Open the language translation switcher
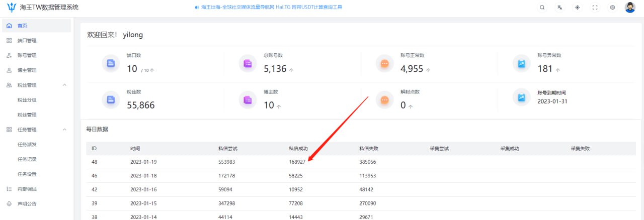644x220 pixels. click(559, 8)
